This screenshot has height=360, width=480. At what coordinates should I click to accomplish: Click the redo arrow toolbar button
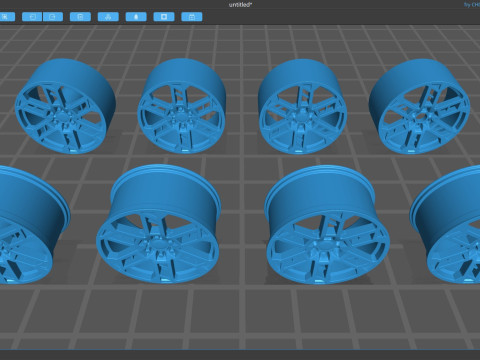pyautogui.click(x=53, y=17)
